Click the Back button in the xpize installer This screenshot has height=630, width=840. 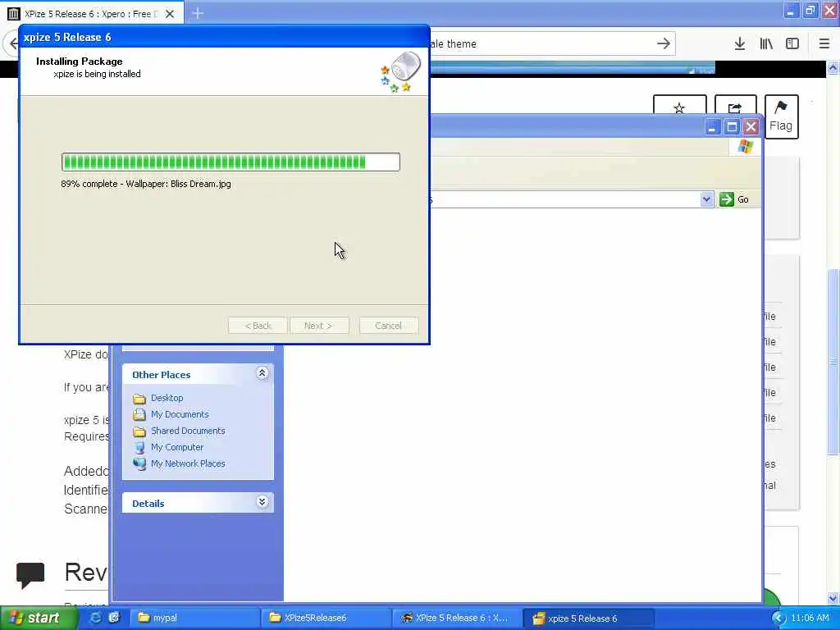(258, 325)
